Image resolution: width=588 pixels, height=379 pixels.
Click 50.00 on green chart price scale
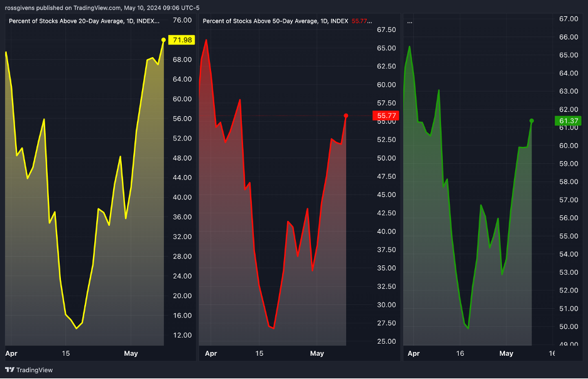569,326
